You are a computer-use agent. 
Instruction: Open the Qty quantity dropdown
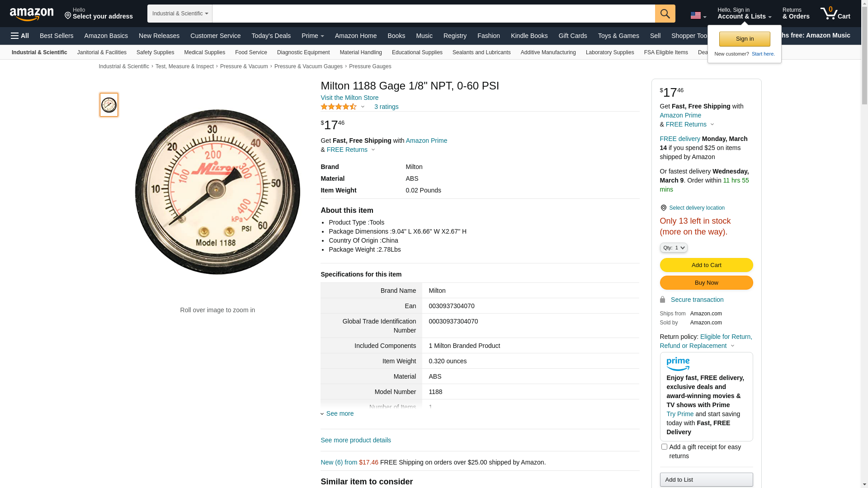pyautogui.click(x=674, y=248)
